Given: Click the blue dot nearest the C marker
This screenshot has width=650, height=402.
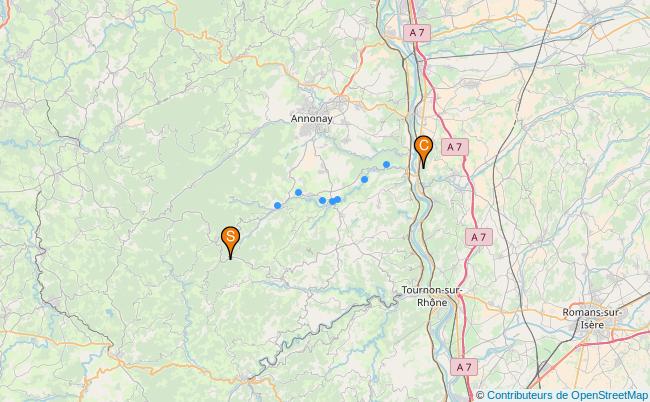Looking at the screenshot, I should pyautogui.click(x=386, y=165).
